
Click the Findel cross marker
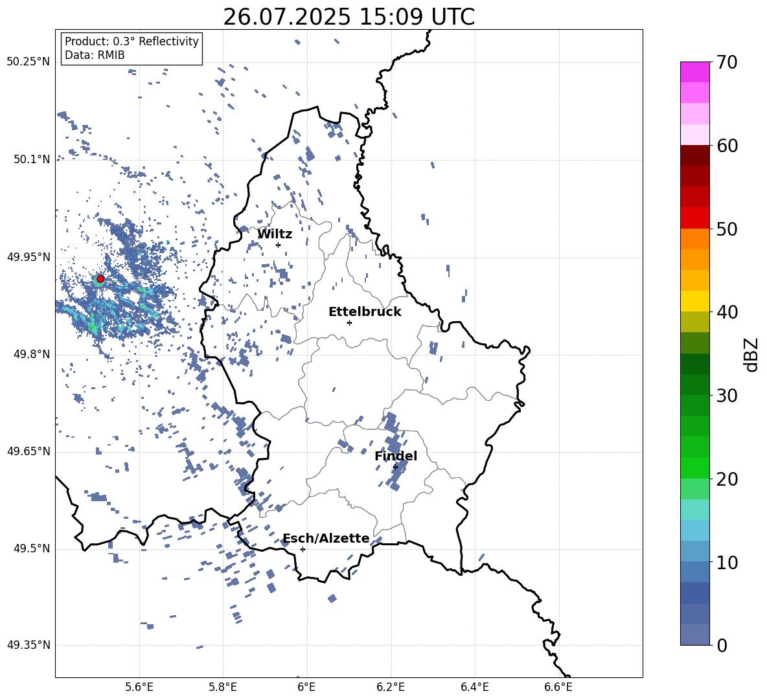(x=395, y=468)
